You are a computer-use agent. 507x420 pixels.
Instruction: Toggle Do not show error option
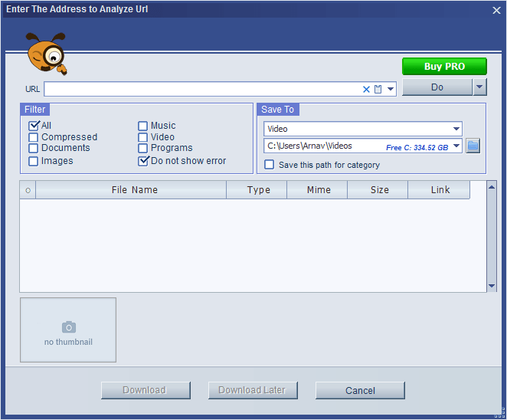(x=143, y=161)
